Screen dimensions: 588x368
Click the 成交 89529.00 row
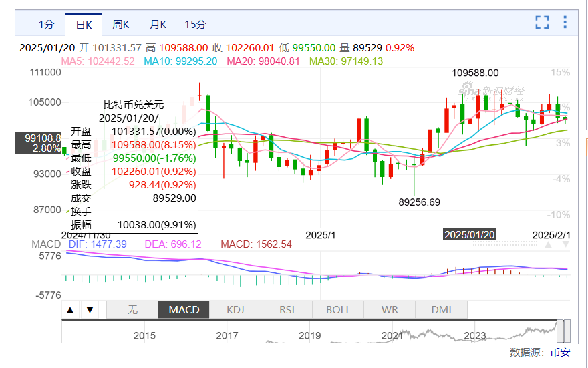134,198
